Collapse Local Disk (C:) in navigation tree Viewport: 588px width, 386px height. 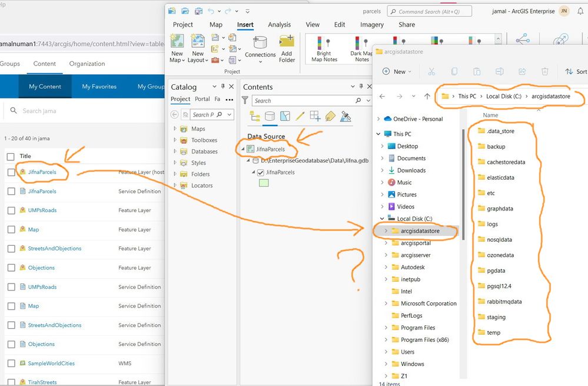382,219
